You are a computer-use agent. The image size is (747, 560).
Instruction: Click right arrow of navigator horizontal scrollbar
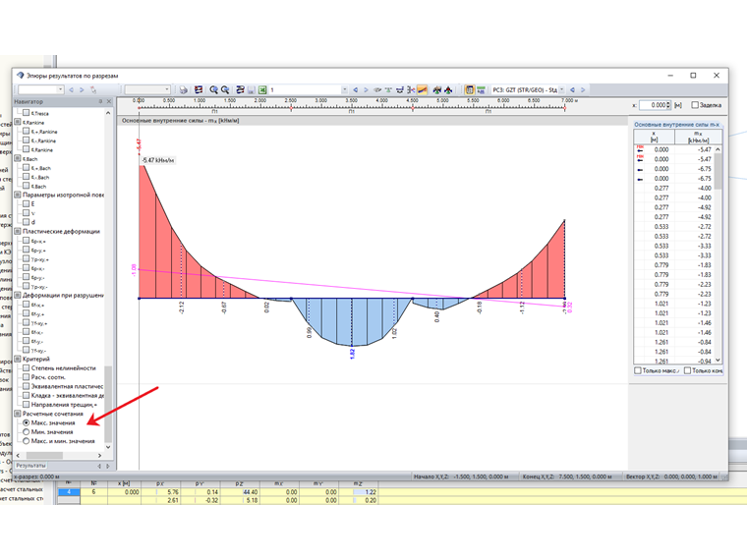point(99,455)
